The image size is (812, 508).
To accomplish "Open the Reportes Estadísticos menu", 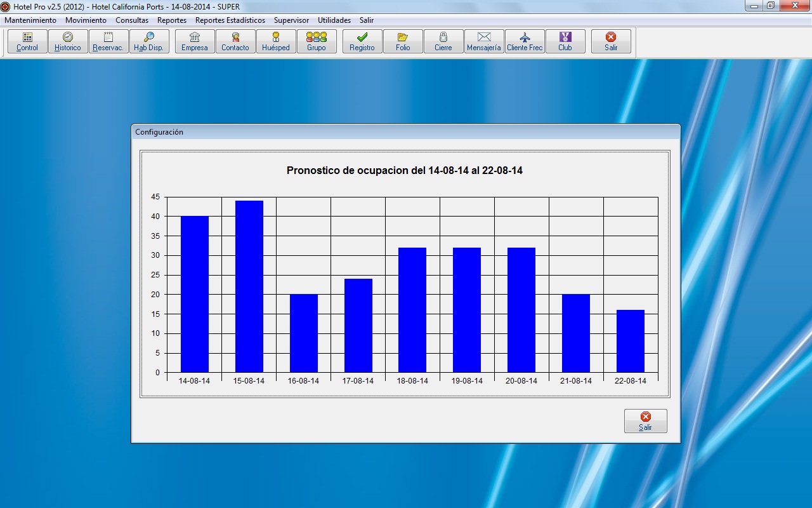I will pos(230,20).
